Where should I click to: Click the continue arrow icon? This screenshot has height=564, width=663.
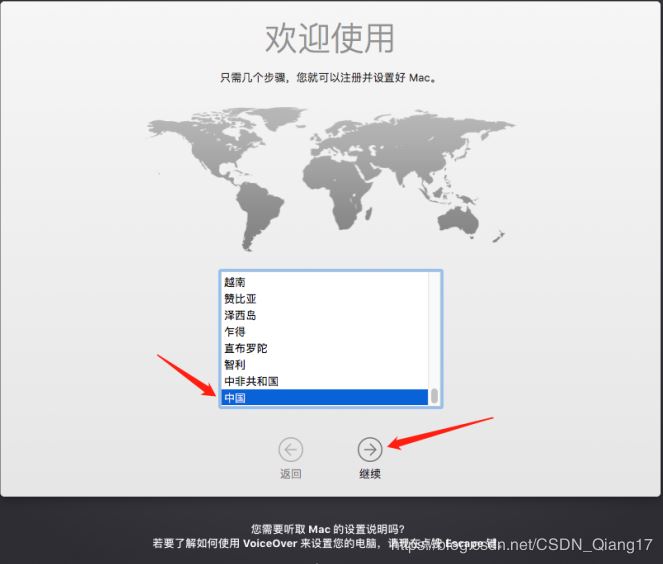(369, 450)
